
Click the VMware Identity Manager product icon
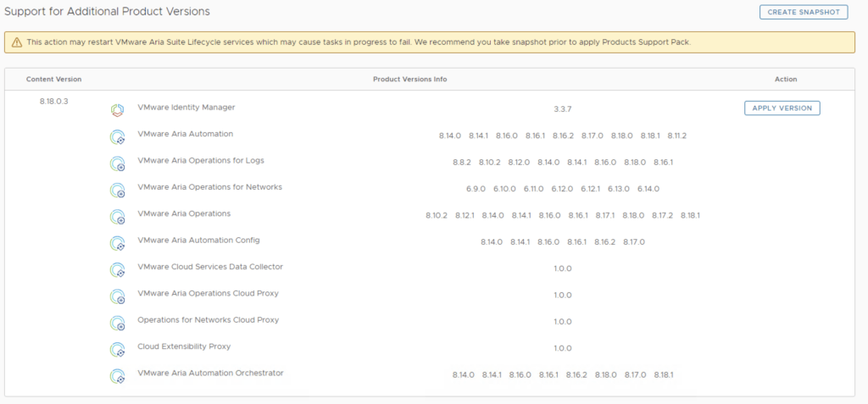pos(118,110)
